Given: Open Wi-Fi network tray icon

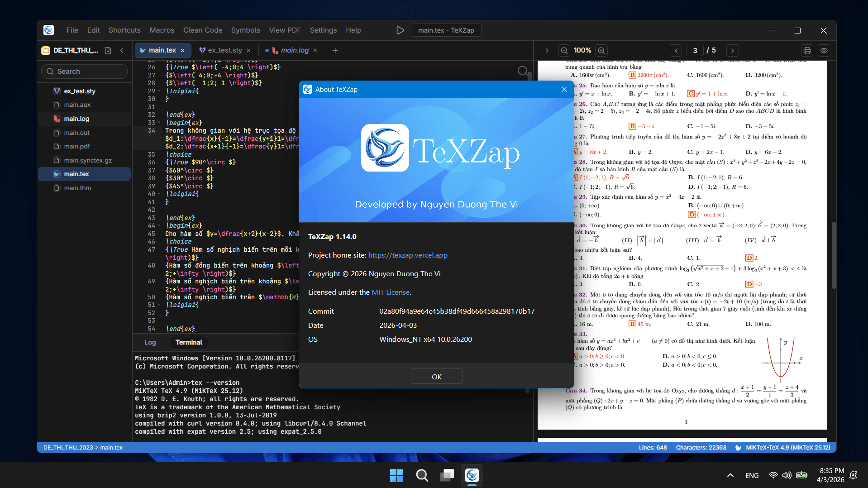Looking at the screenshot, I should pyautogui.click(x=773, y=475).
